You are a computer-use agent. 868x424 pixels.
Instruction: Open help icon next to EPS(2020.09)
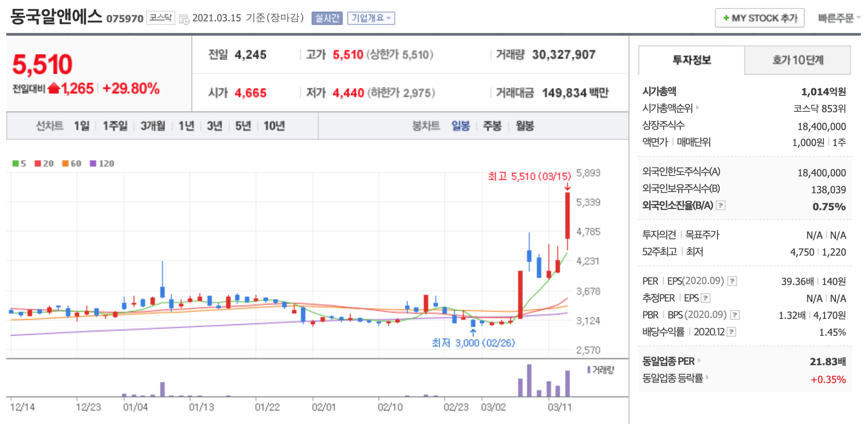click(732, 281)
